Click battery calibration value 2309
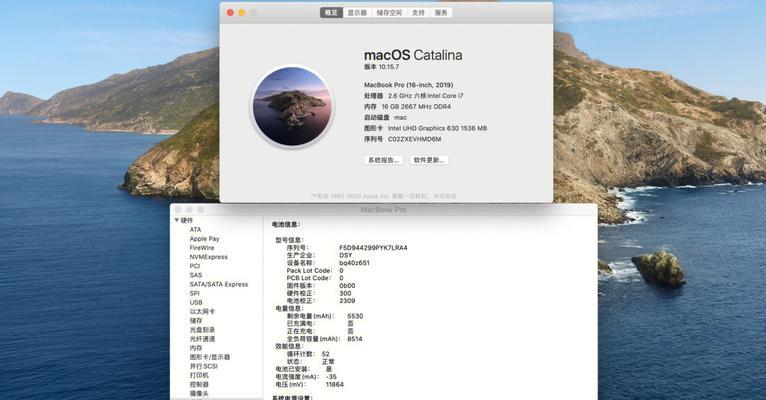Image resolution: width=766 pixels, height=400 pixels. coord(347,301)
